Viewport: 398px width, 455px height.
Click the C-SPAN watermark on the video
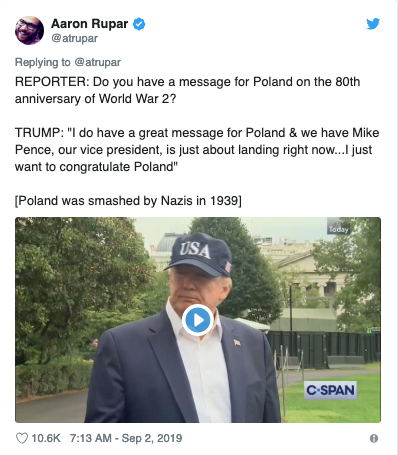(x=331, y=390)
